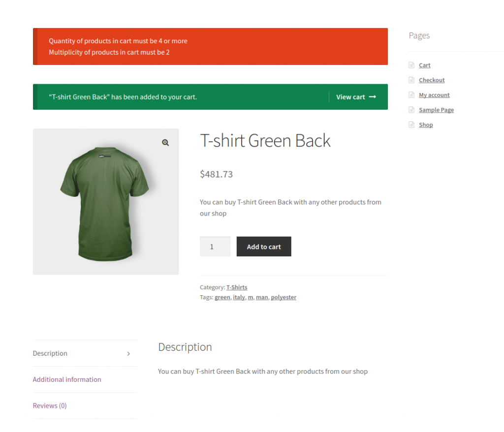The height and width of the screenshot is (432, 504).
Task: Click the page icon beside My account
Action: click(x=411, y=95)
